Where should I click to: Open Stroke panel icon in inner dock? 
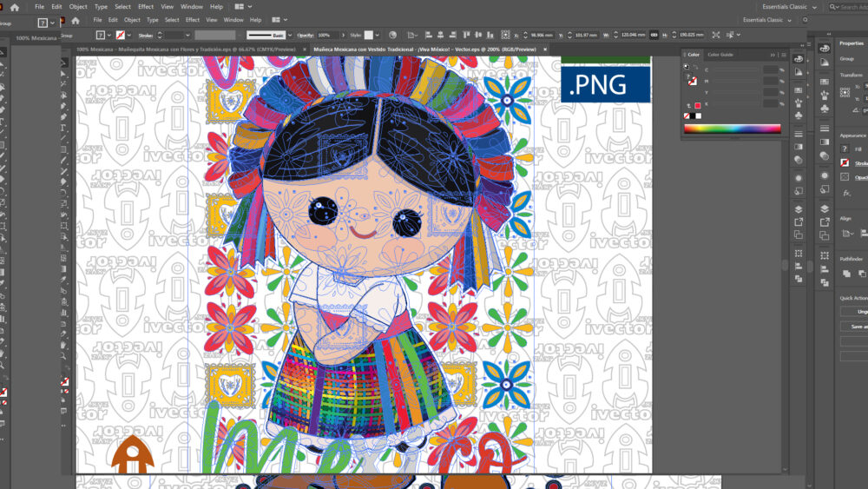pos(799,134)
